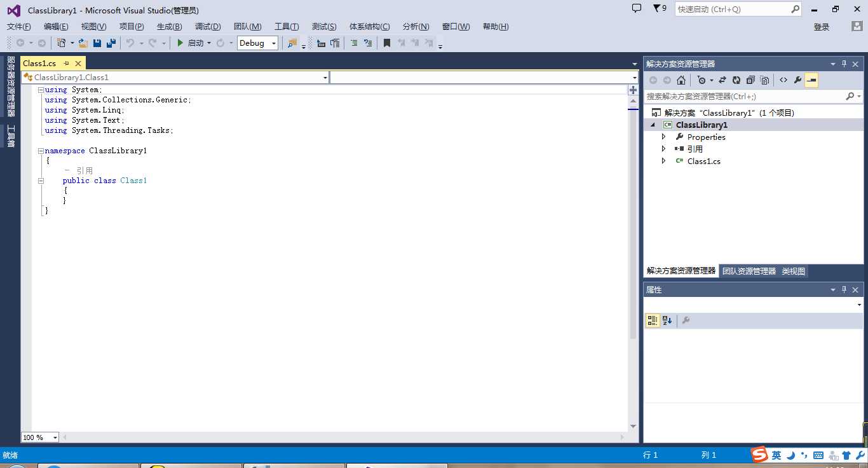Toggle auto-hide pin on the Properties panel

(x=844, y=289)
